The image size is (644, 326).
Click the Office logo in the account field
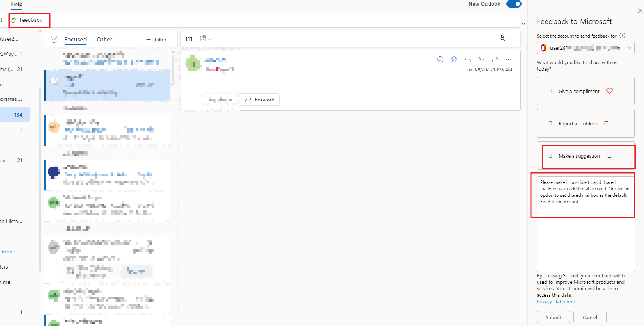point(544,48)
